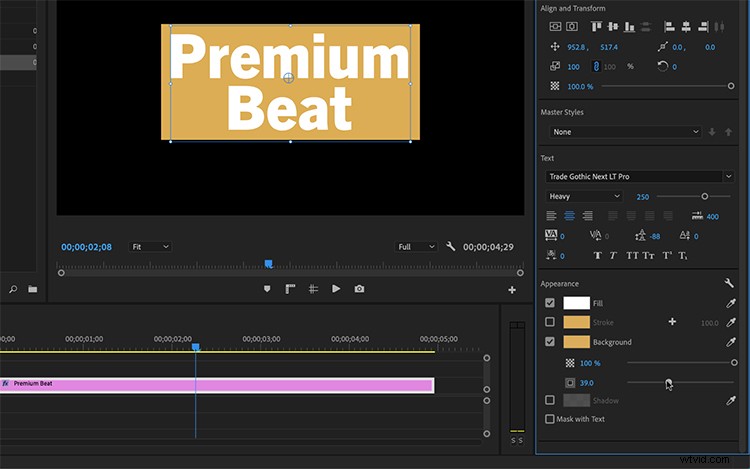Center align the text
The image size is (750, 469).
tap(569, 216)
